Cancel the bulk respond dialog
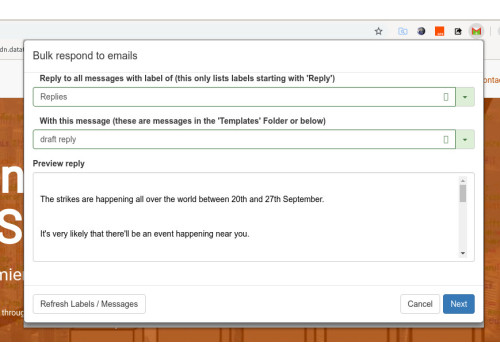500x360 pixels. click(420, 304)
